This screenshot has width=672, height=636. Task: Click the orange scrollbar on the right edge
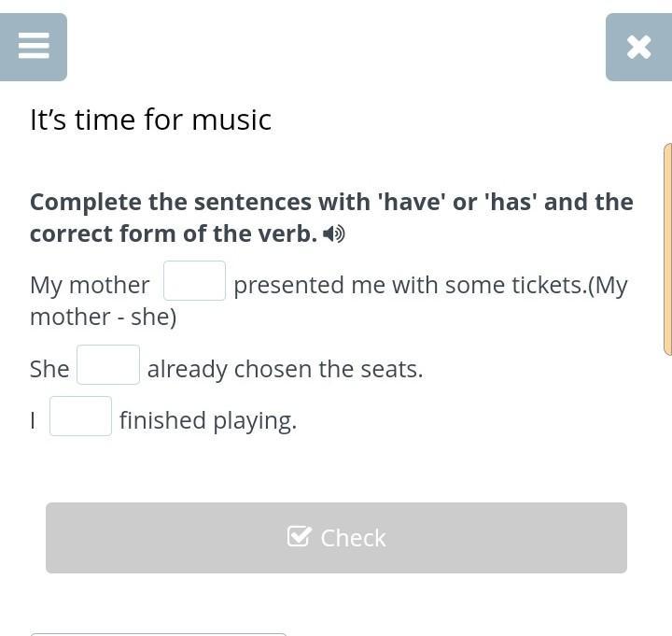tap(667, 249)
